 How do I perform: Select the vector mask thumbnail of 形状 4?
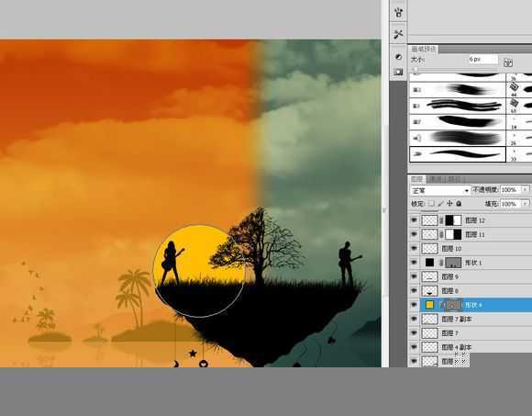point(453,305)
